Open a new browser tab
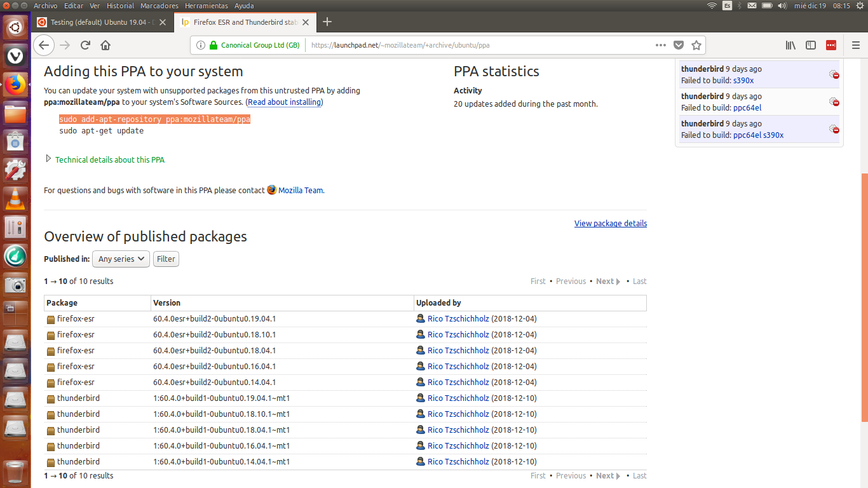 click(x=327, y=22)
